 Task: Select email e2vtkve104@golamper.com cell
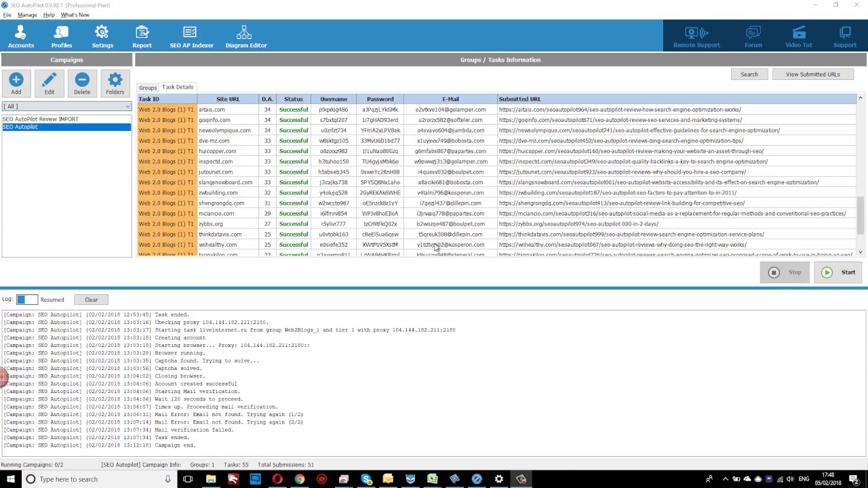[450, 110]
